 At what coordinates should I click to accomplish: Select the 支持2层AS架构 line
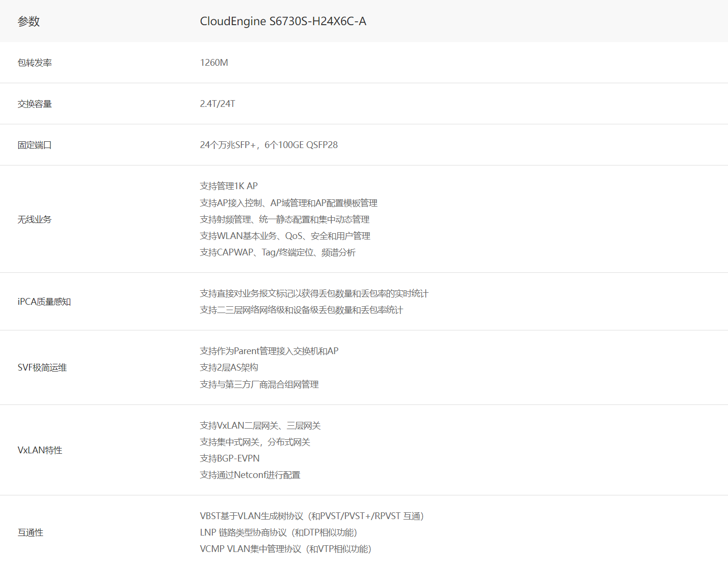coord(229,368)
